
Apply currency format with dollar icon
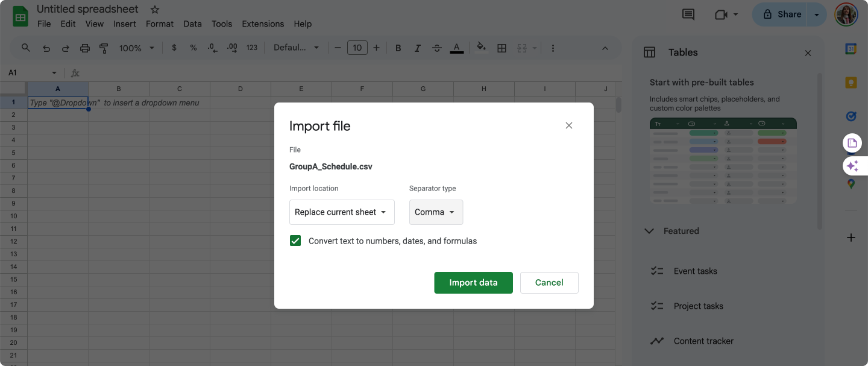[x=174, y=48]
